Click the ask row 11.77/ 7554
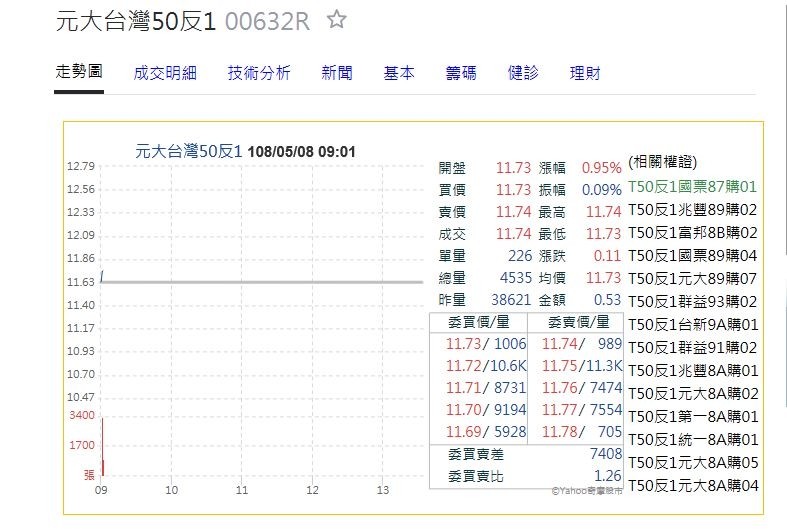 pyautogui.click(x=582, y=410)
